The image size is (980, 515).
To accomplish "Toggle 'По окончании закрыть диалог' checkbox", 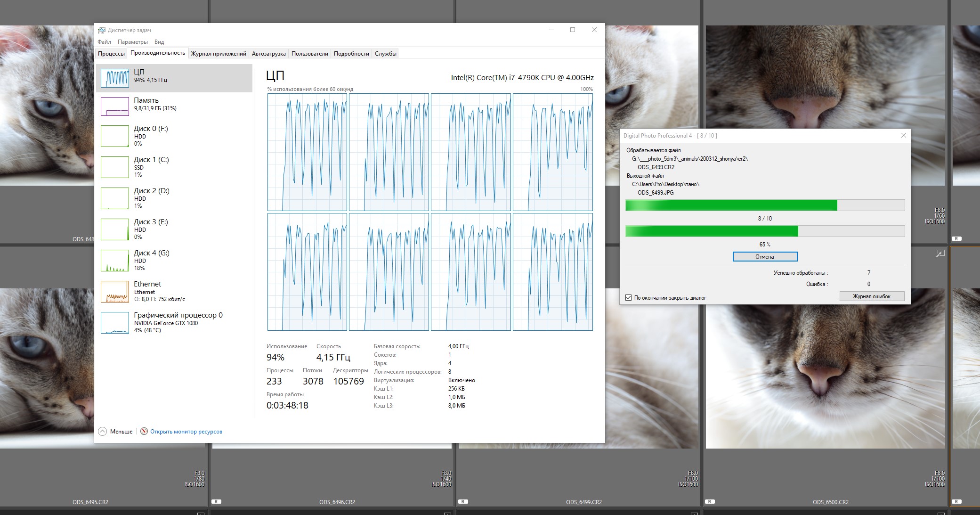I will point(628,298).
